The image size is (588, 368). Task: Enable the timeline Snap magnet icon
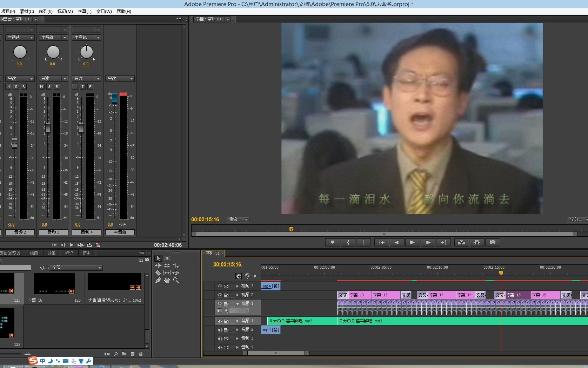pyautogui.click(x=239, y=276)
